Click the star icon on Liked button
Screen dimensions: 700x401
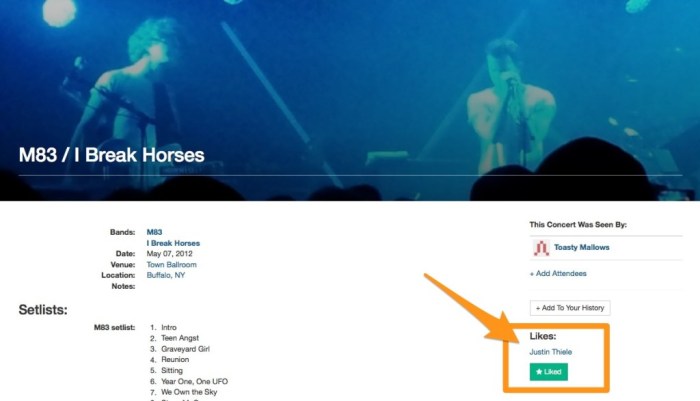[x=539, y=372]
